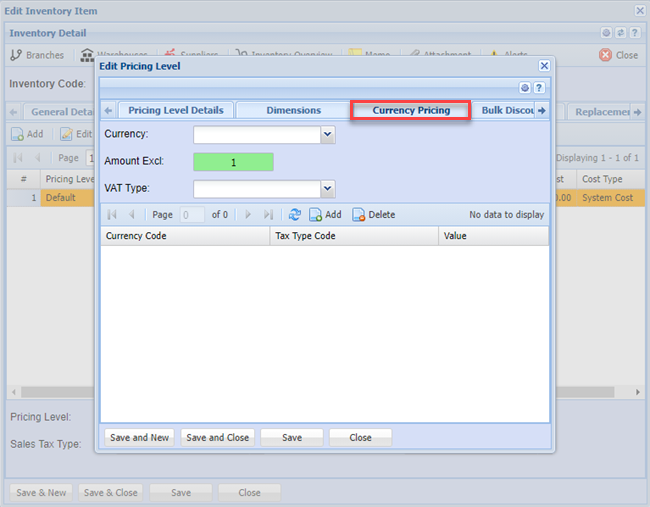Click the Save and New button
Viewport: 650px width, 507px height.
(138, 437)
